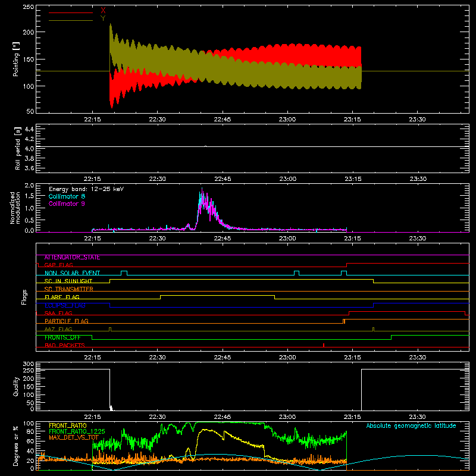Click the 22:45 time label under Pointing plot

(222, 120)
